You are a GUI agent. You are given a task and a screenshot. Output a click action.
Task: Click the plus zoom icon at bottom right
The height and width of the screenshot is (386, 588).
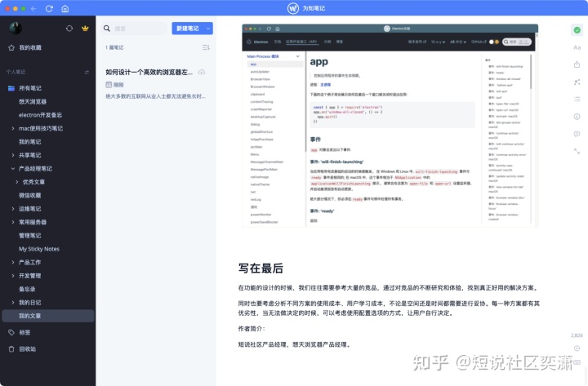pos(577,348)
